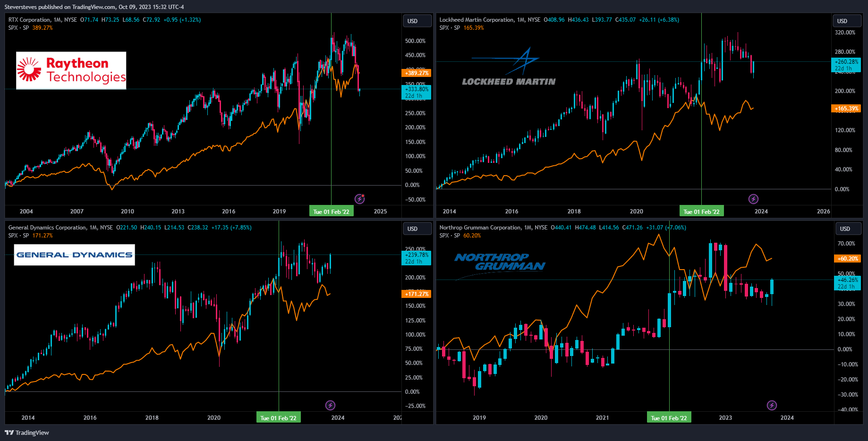Click the 320.00% level on Lockheed price scale
Image resolution: width=868 pixels, height=441 pixels.
[845, 33]
